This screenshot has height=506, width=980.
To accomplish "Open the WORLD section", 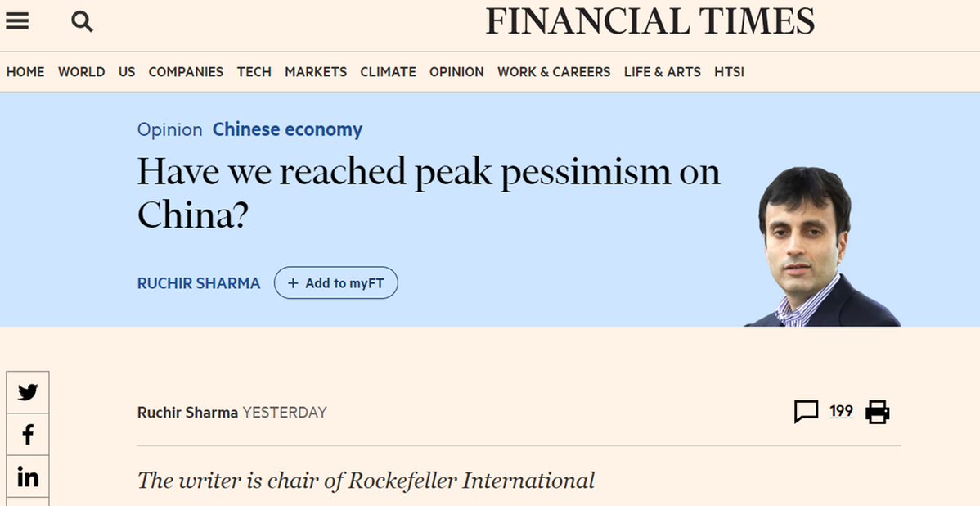I will tap(81, 72).
